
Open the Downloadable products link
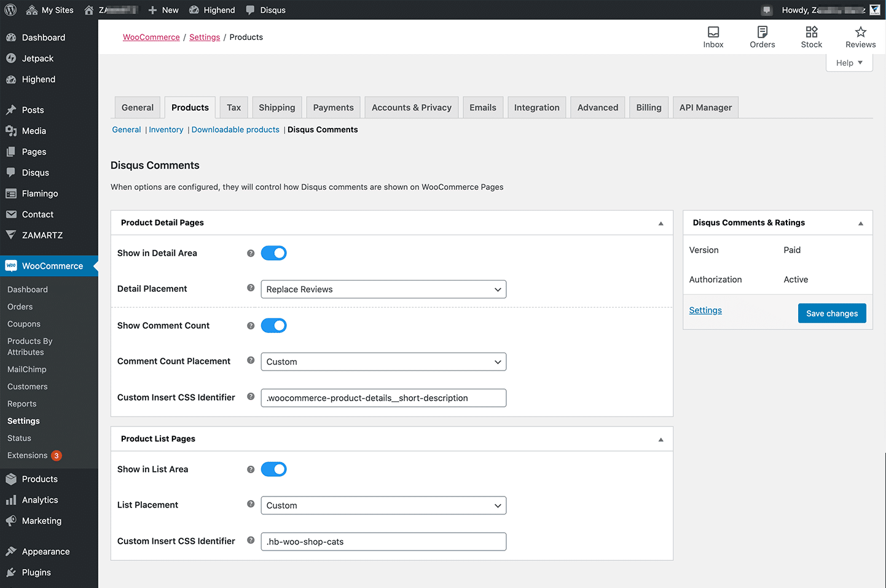click(235, 130)
